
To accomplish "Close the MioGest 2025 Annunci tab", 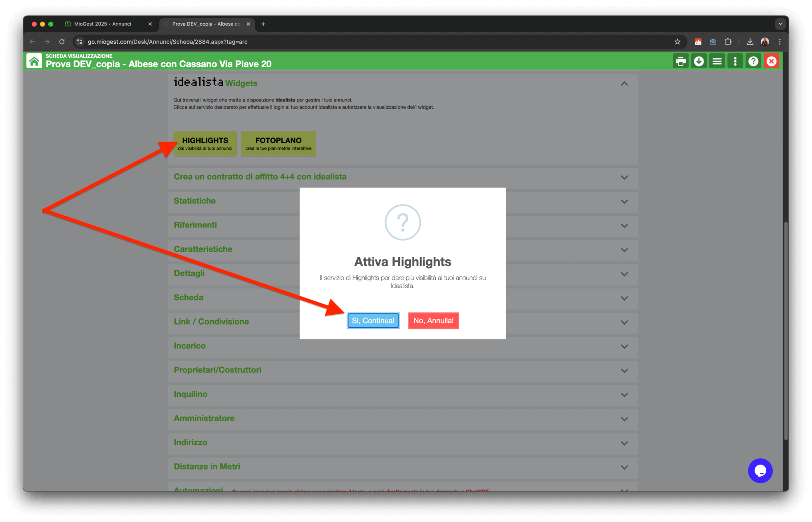I will 150,24.
